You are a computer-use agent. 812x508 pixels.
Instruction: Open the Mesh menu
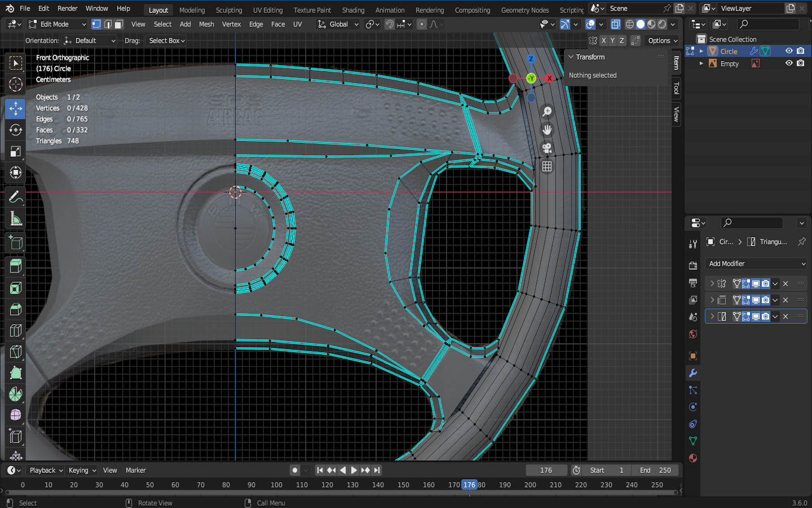tap(206, 24)
